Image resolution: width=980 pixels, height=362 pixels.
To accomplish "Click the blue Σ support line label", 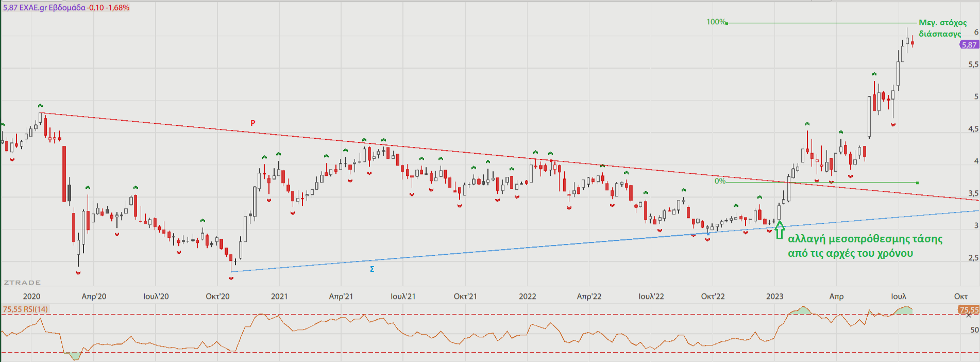I will [372, 269].
